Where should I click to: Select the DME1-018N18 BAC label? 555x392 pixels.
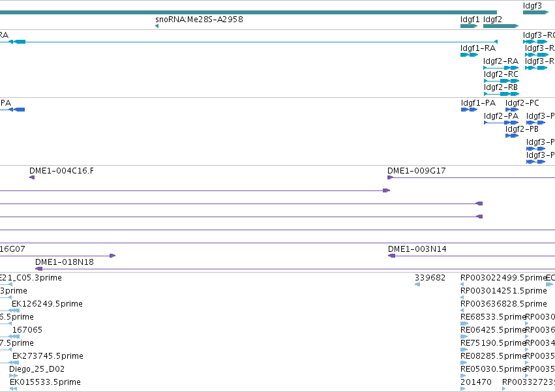tap(65, 262)
